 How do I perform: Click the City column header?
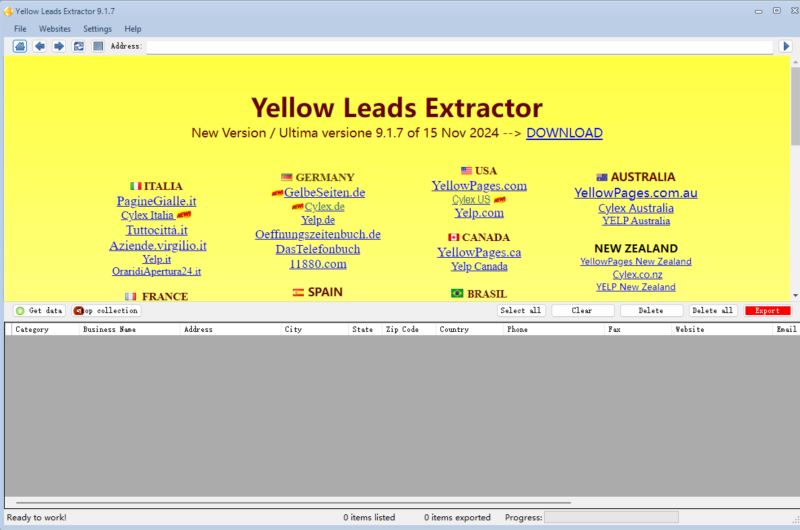pos(315,330)
